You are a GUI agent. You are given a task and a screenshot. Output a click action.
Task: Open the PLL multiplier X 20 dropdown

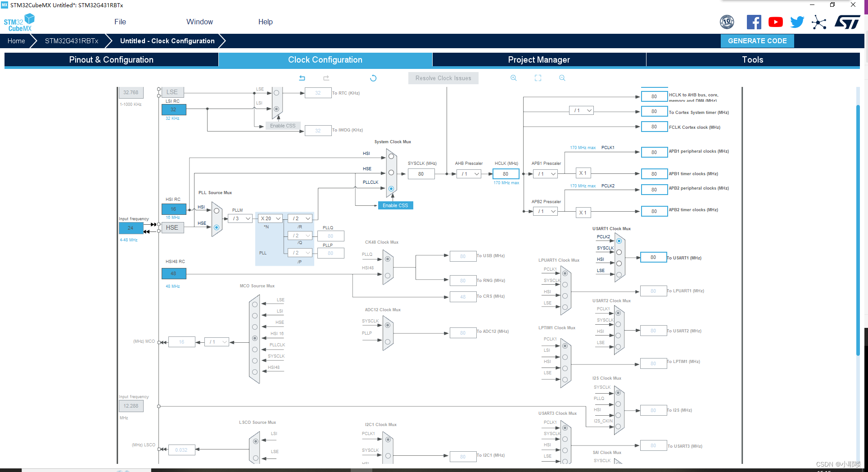[271, 218]
